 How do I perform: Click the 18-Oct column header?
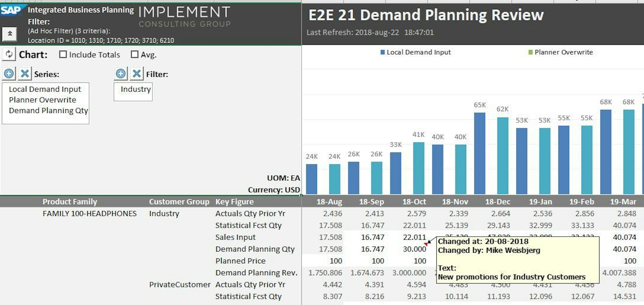(x=414, y=202)
